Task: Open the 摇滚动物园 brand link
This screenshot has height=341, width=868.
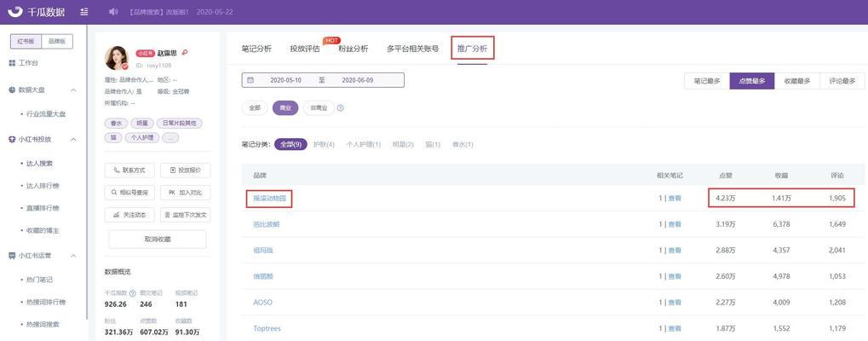Action: 269,198
